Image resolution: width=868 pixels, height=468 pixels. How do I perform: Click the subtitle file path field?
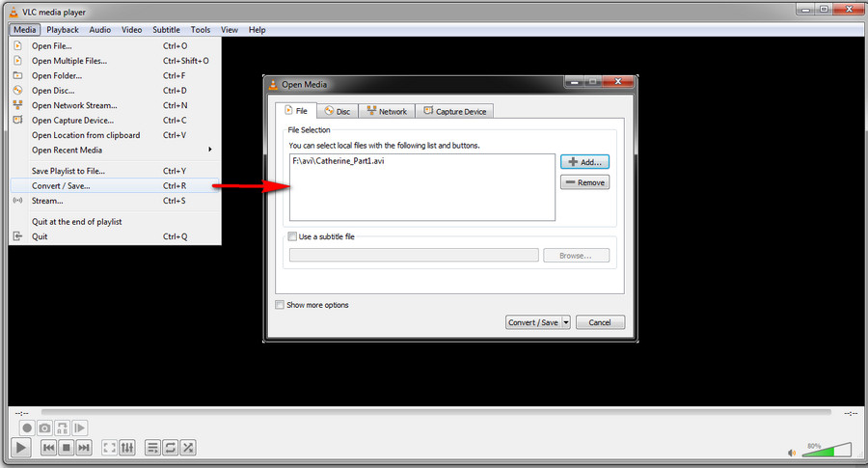pyautogui.click(x=414, y=256)
